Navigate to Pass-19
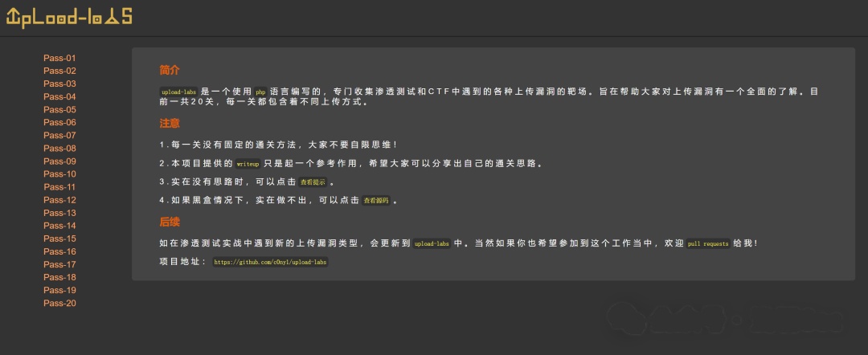The height and width of the screenshot is (355, 868). pos(59,290)
